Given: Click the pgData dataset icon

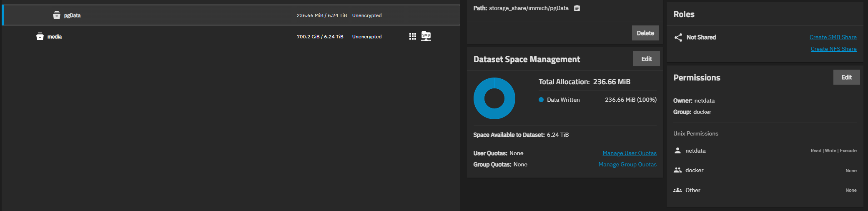Looking at the screenshot, I should pyautogui.click(x=57, y=15).
